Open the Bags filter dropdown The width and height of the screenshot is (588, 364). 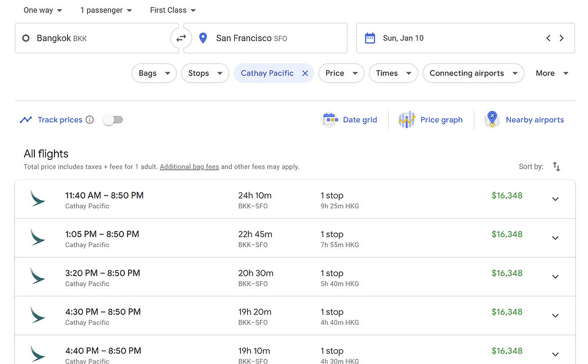click(154, 73)
